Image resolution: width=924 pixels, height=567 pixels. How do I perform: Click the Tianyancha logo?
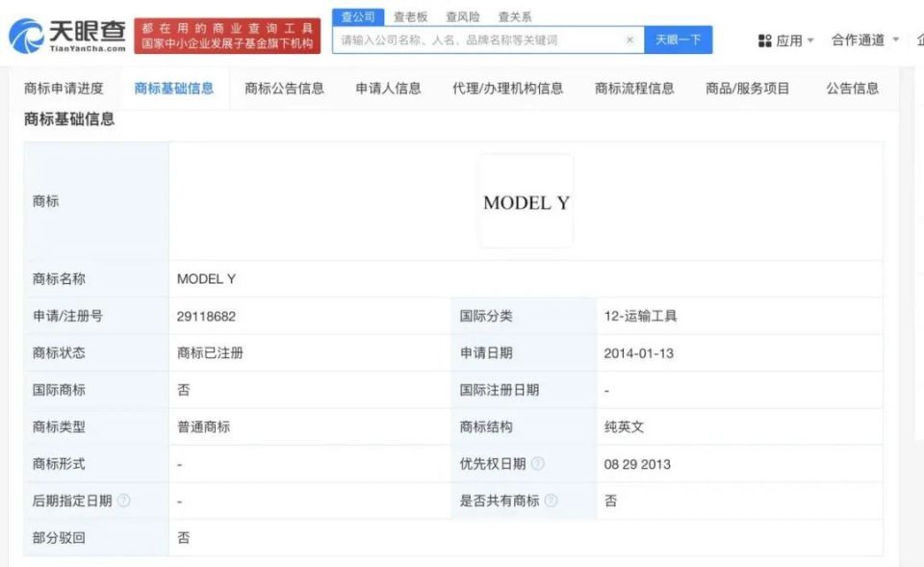click(67, 36)
